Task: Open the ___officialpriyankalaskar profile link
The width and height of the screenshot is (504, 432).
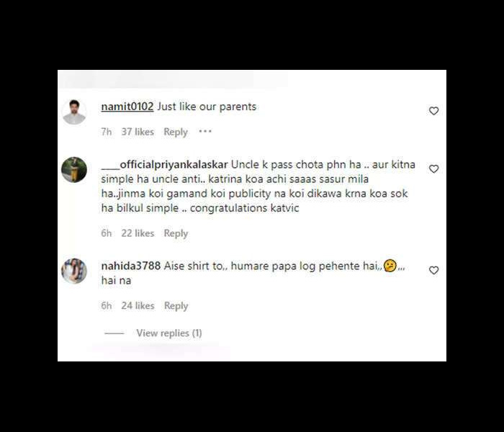Action: pyautogui.click(x=164, y=165)
